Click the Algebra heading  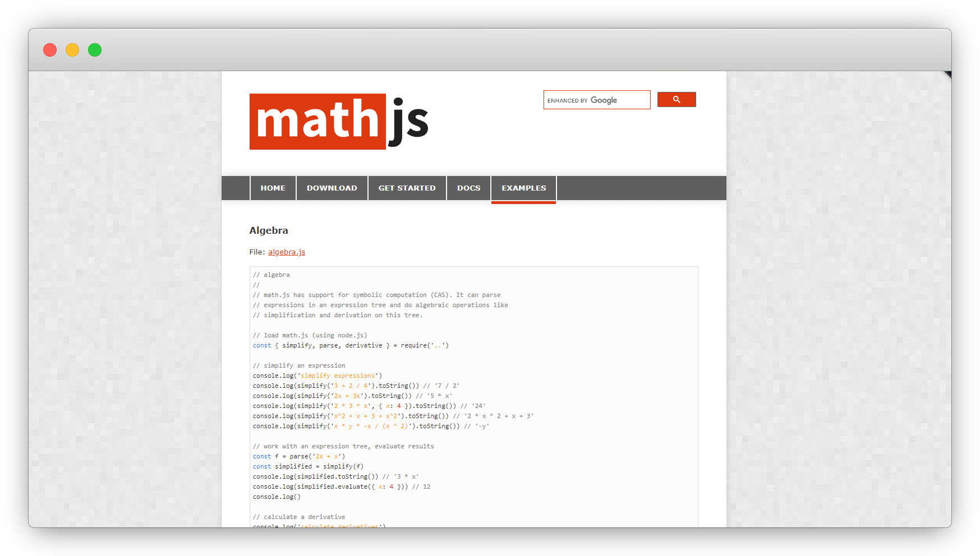coord(269,230)
